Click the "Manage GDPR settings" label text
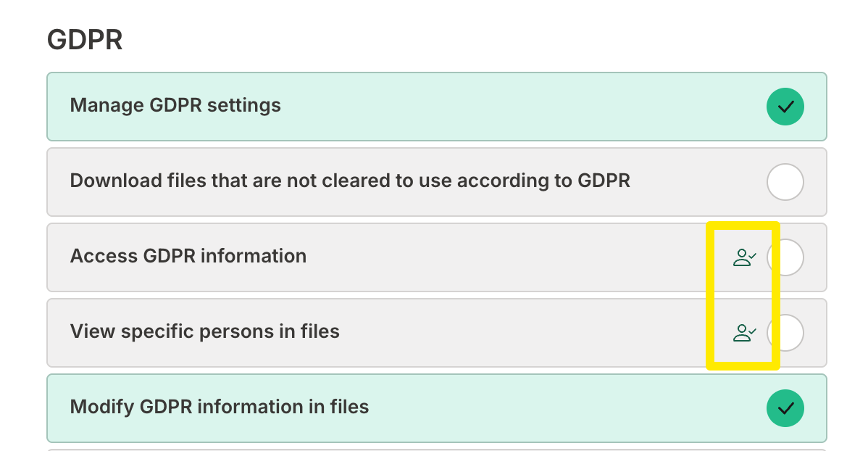 (175, 106)
